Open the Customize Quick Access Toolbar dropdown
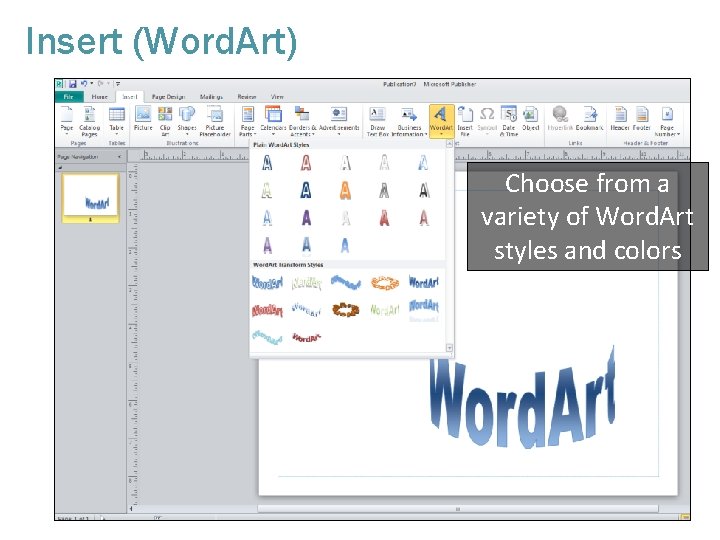Screen dimensions: 720x540 (118, 84)
